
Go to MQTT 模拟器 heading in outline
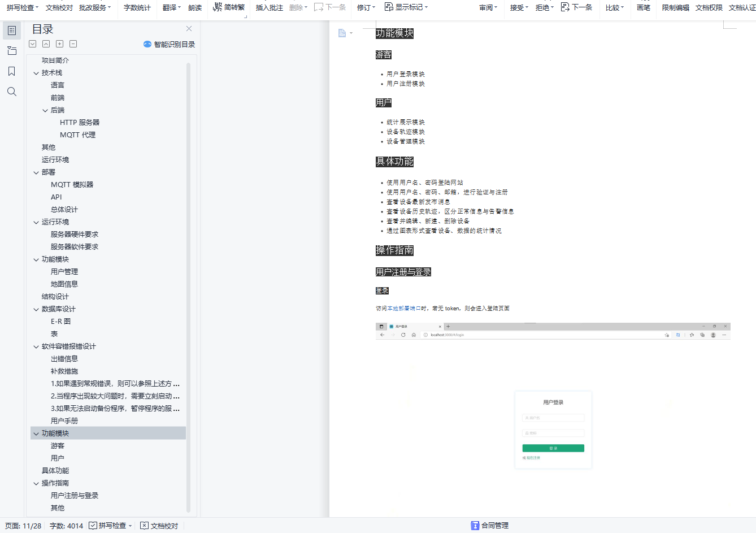point(72,185)
